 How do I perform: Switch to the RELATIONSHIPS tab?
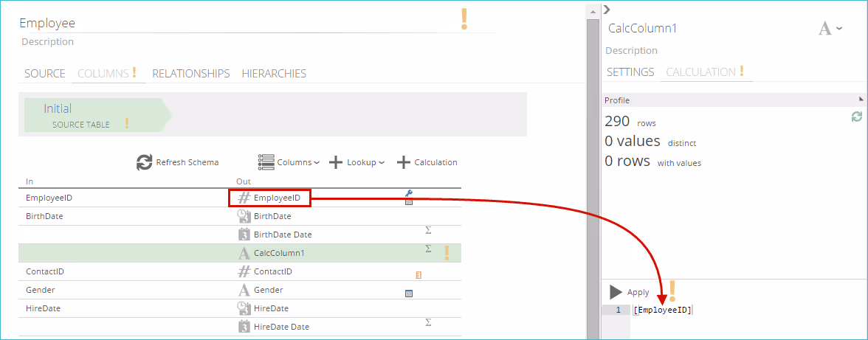point(190,74)
